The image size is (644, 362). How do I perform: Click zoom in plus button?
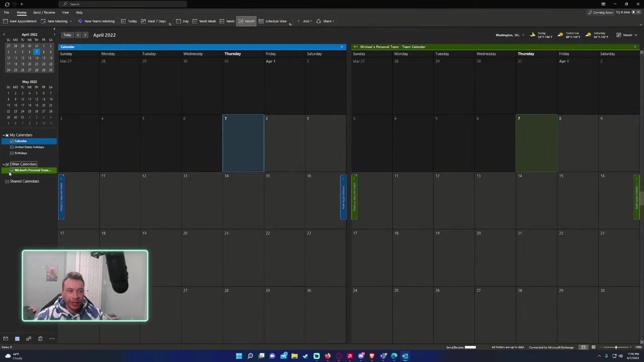point(631,347)
